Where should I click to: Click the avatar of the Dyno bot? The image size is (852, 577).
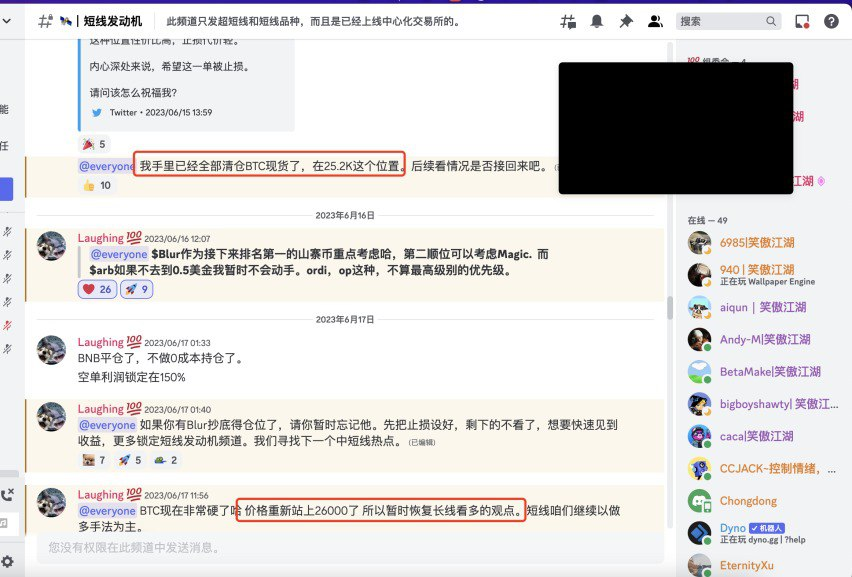[x=699, y=533]
